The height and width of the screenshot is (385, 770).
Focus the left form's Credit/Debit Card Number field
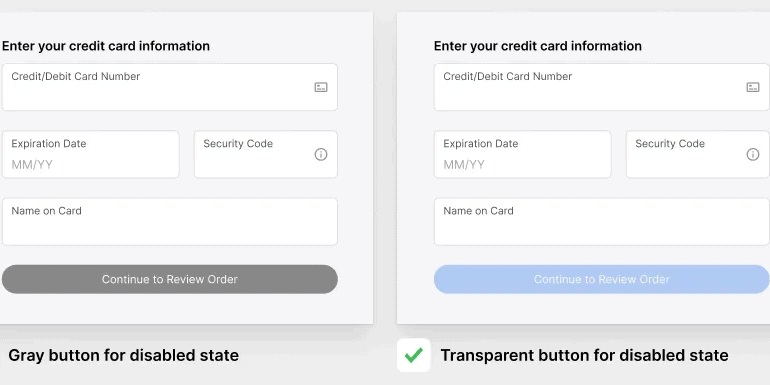pos(170,87)
